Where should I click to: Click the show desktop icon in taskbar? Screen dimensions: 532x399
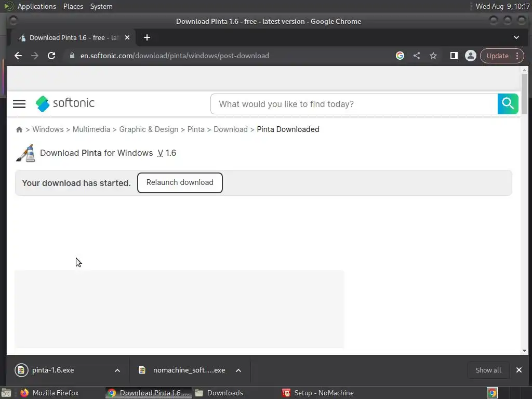click(x=6, y=393)
